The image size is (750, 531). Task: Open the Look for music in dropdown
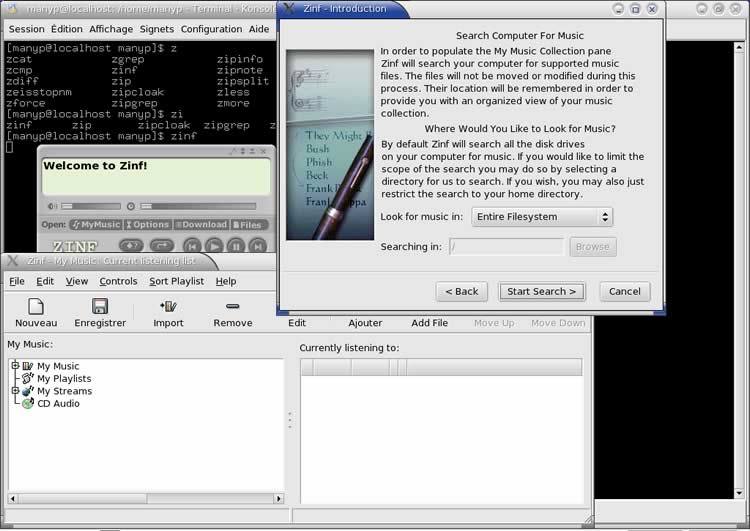(x=542, y=217)
